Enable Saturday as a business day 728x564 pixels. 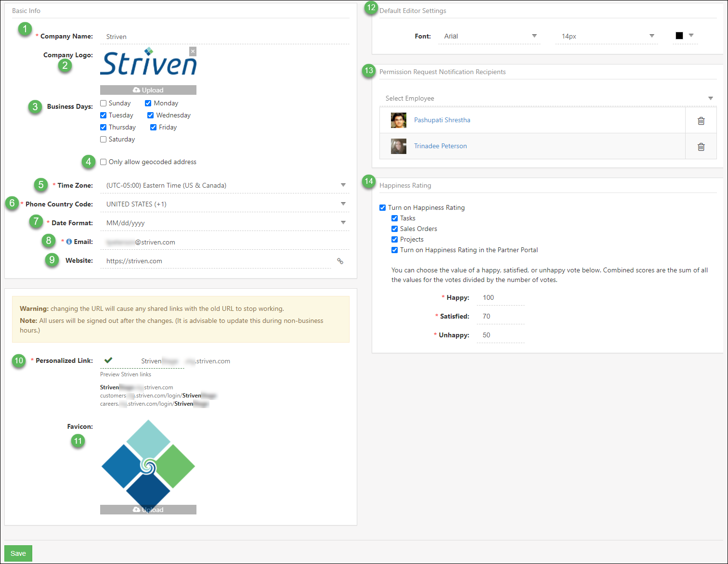click(103, 139)
